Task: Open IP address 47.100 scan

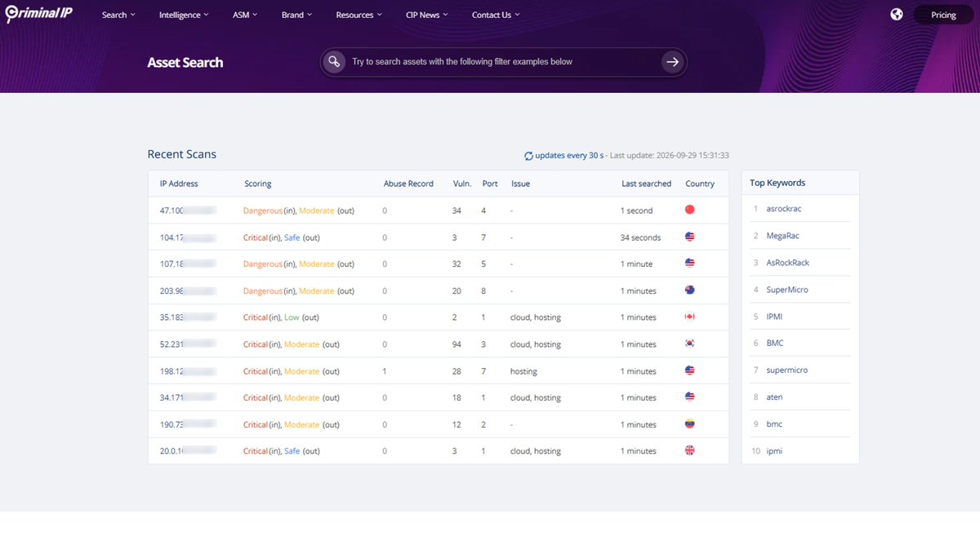Action: click(x=187, y=211)
